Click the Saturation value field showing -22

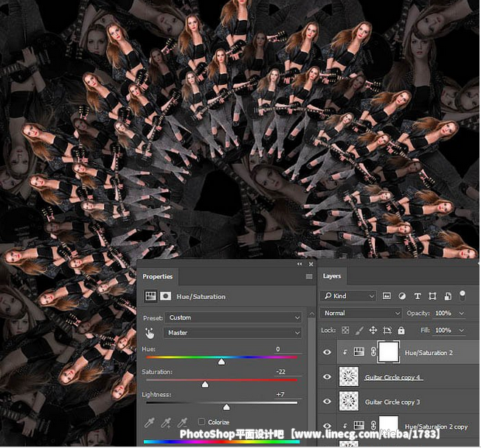286,372
